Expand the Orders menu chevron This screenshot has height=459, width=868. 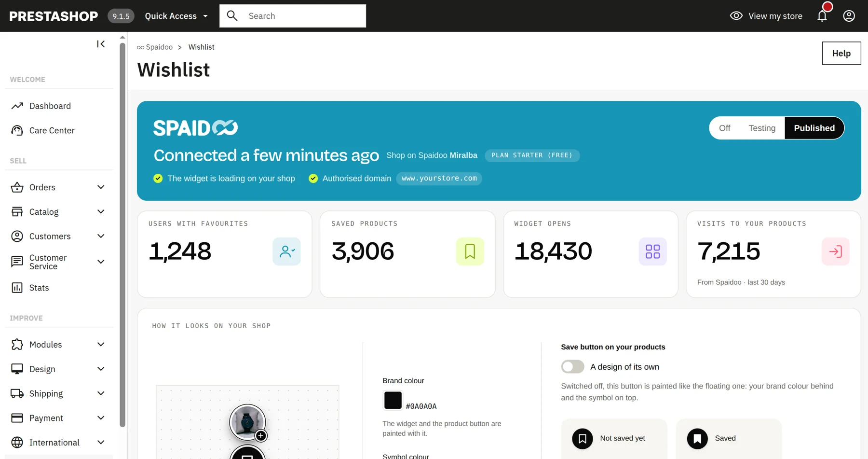(101, 187)
